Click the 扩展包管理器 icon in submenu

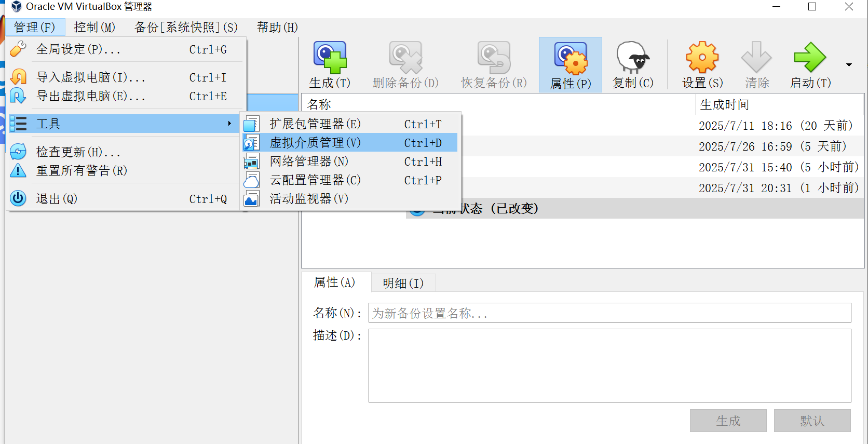252,124
